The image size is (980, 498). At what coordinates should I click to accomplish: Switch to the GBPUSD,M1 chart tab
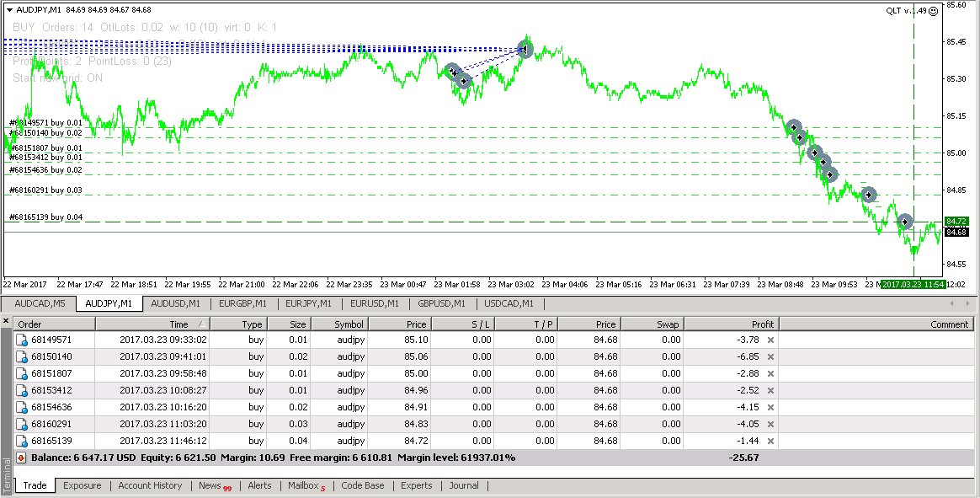441,303
